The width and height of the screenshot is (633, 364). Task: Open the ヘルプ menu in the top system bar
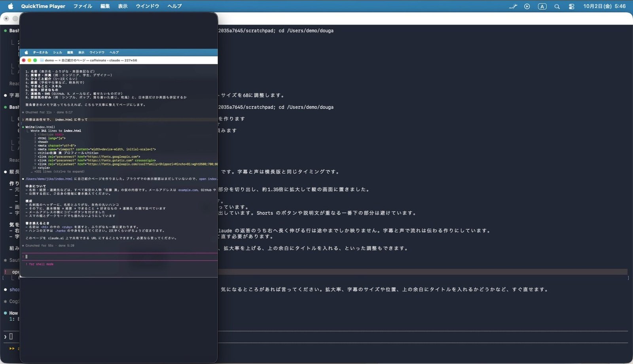pos(174,6)
